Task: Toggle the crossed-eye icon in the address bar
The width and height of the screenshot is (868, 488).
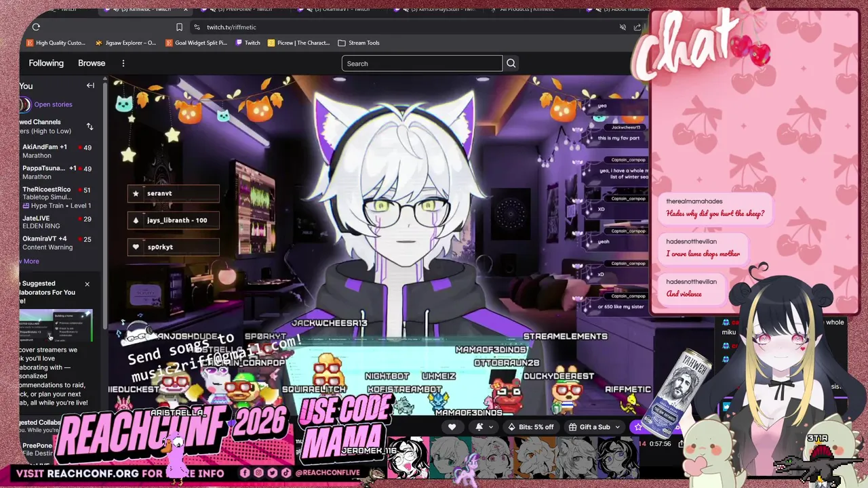Action: pos(623,27)
